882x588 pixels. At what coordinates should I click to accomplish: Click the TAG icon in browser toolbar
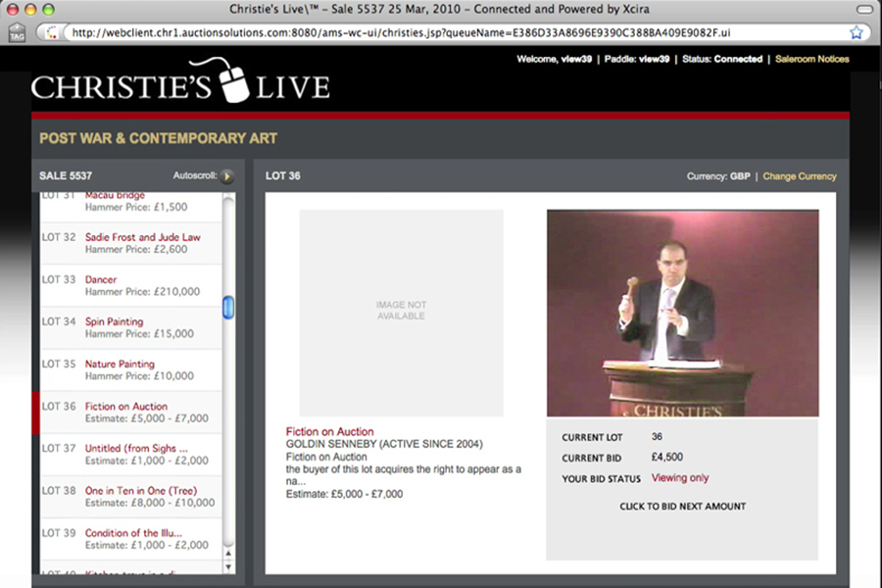coord(17,32)
